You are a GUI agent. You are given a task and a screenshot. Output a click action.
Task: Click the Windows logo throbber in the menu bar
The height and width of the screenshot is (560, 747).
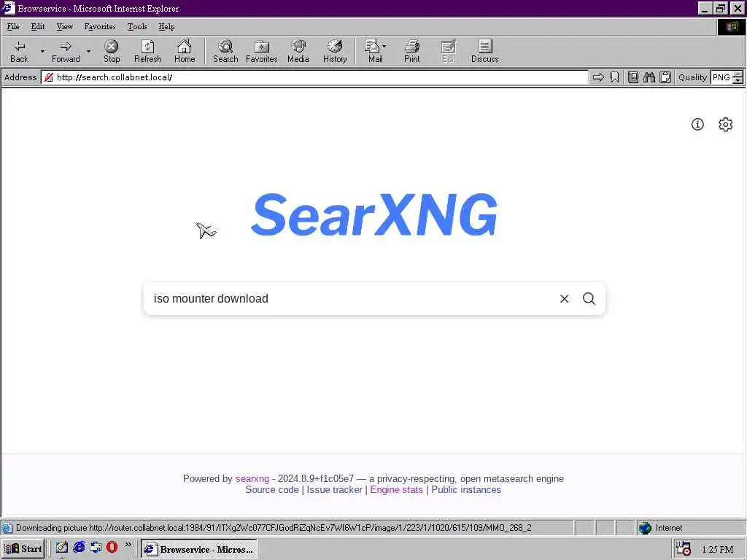coord(731,27)
